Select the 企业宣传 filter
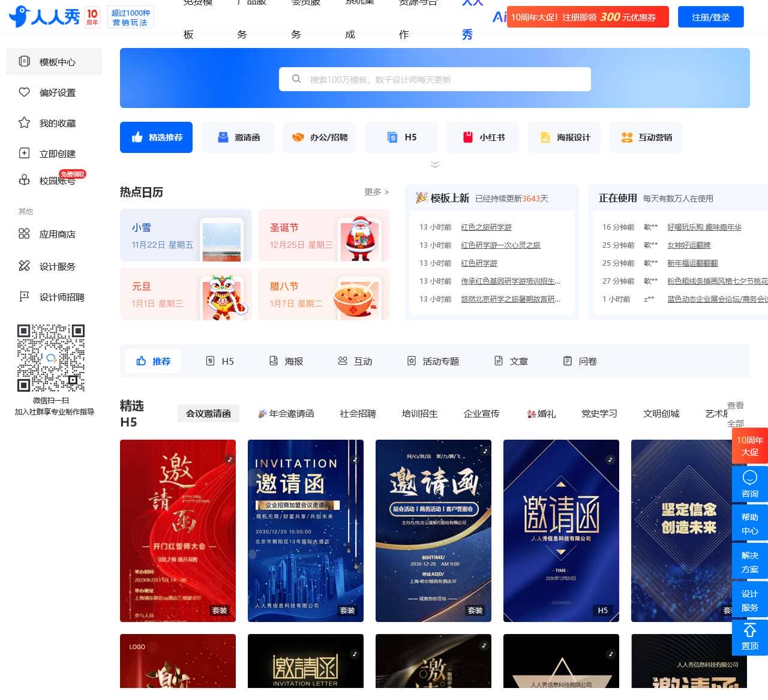The image size is (768, 700). 481,413
